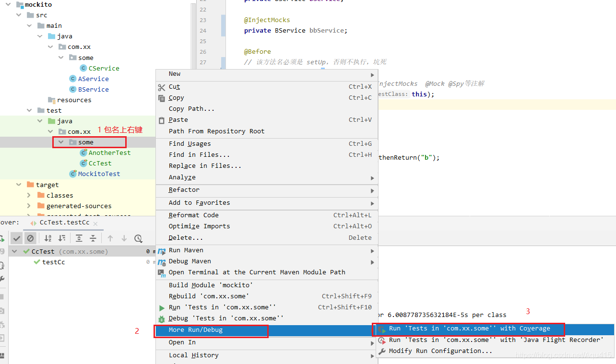Open the New submenu arrow

(372, 75)
